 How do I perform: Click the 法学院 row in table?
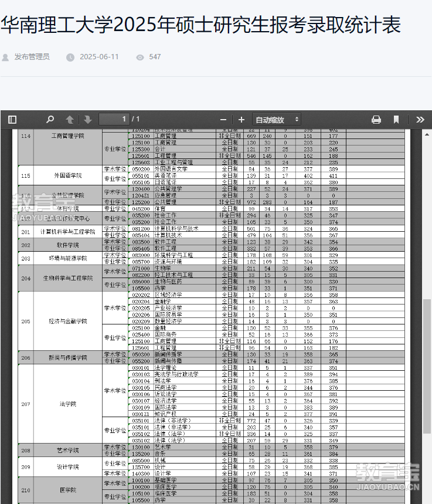68,404
